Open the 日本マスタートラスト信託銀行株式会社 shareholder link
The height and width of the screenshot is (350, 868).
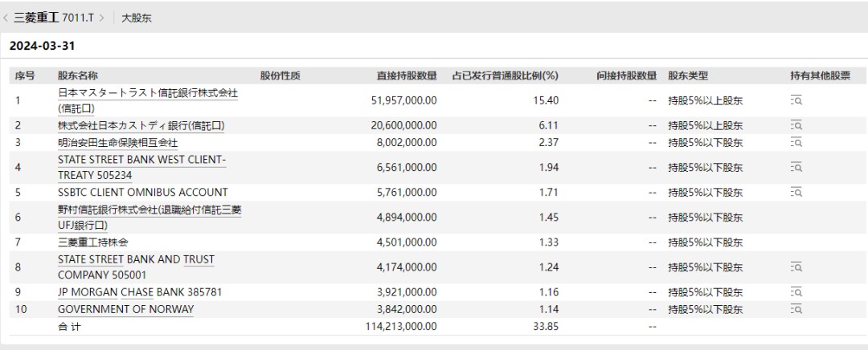148,100
